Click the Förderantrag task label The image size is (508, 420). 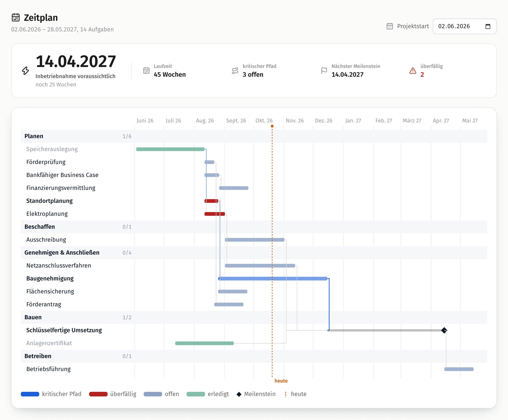coord(44,304)
